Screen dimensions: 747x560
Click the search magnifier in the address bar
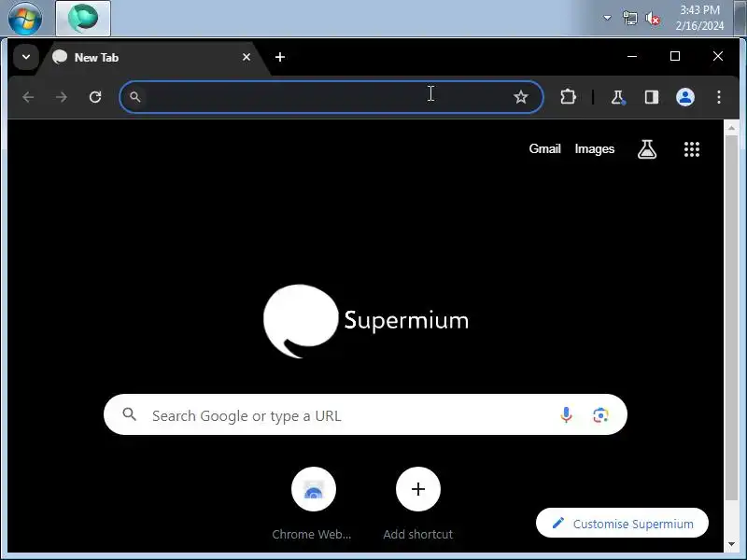tap(134, 97)
